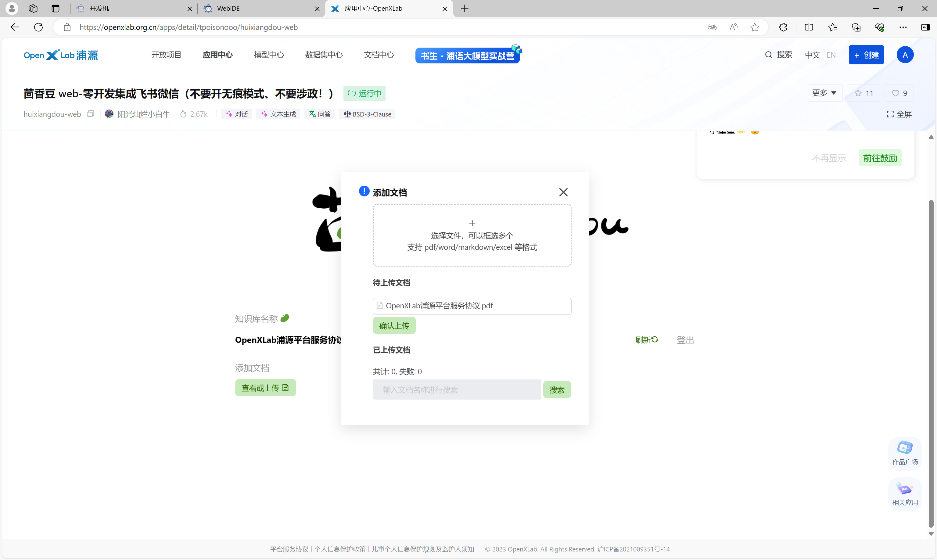Toggle split screen icon
Viewport: 937px width, 560px height.
[809, 27]
